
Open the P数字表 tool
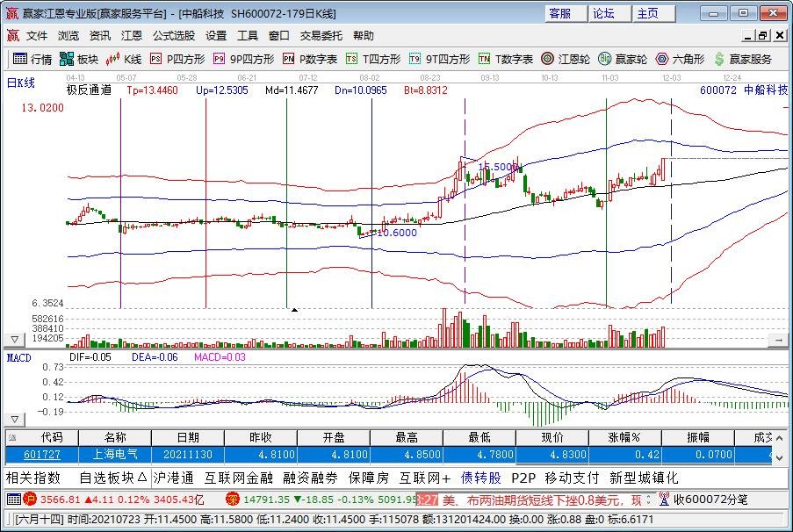[309, 59]
